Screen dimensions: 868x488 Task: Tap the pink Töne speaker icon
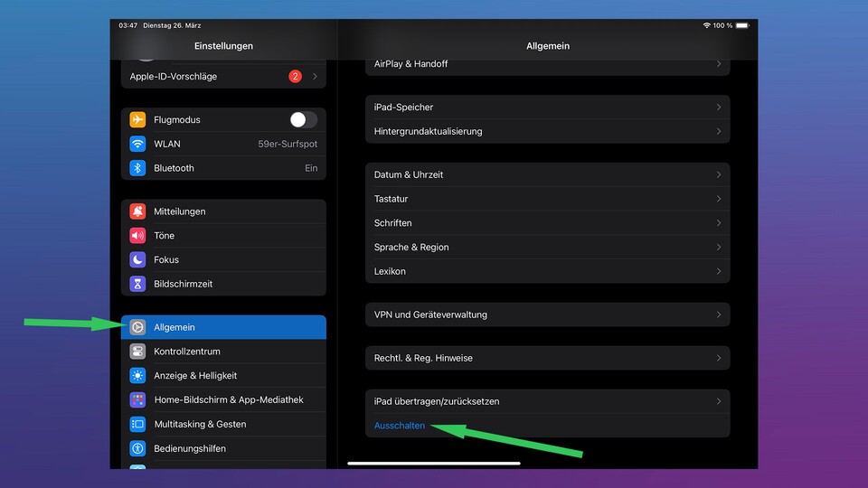click(x=137, y=236)
